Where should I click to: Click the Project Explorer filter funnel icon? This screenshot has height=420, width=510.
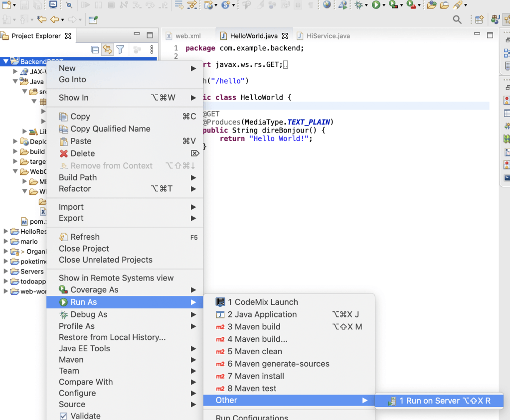(x=120, y=49)
